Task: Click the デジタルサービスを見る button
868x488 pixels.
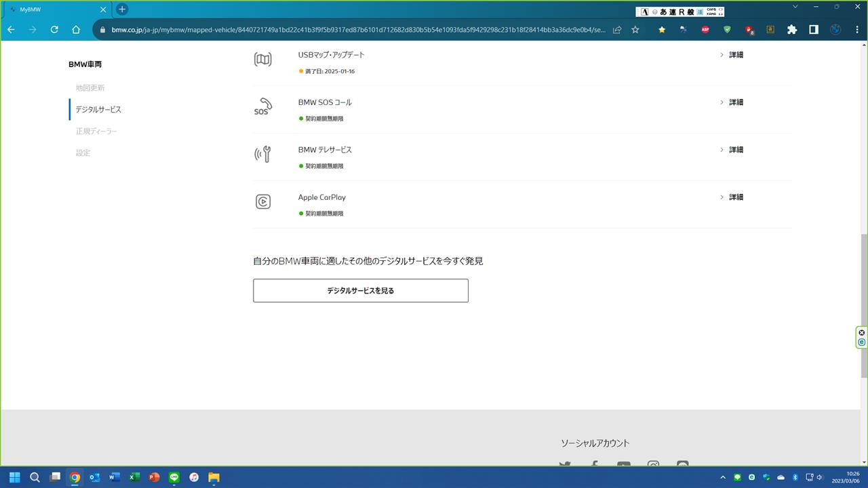Action: point(361,291)
